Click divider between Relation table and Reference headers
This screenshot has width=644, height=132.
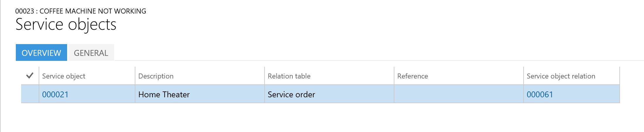pyautogui.click(x=394, y=76)
